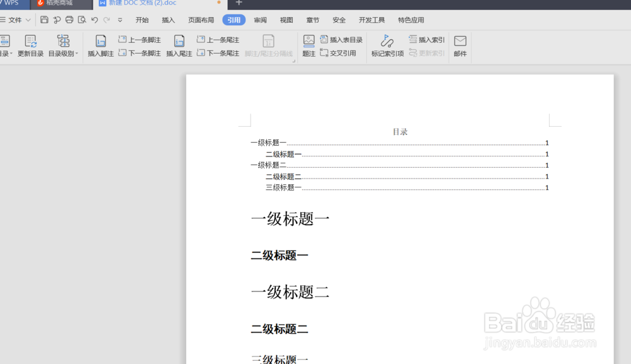Switch to the 开始 ribbon tab

click(x=141, y=20)
